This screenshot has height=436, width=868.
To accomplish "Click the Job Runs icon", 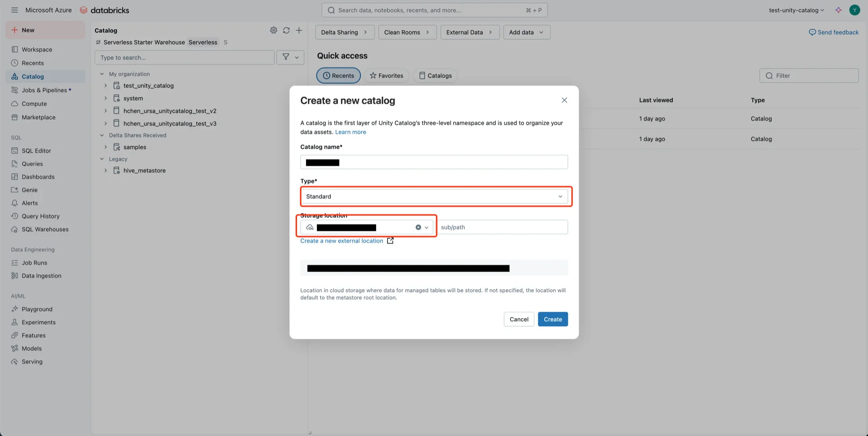I will click(x=14, y=263).
